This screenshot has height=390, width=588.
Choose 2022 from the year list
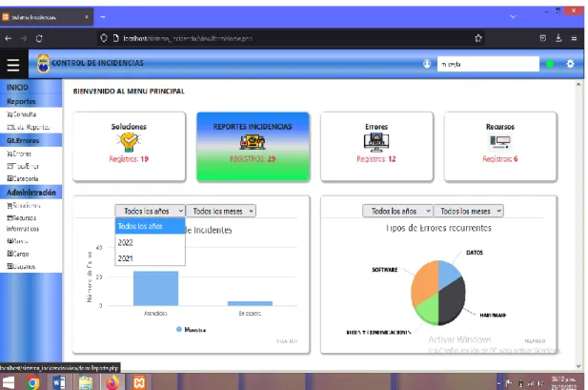point(150,242)
